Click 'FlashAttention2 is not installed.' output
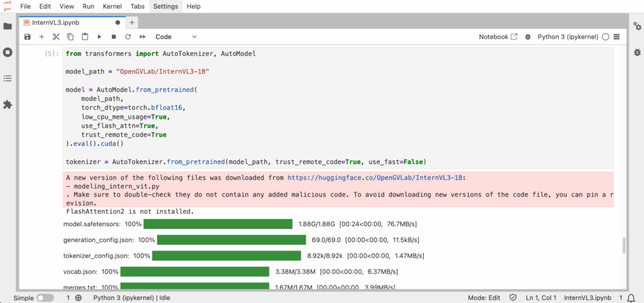This screenshot has height=303, width=644. pos(130,212)
